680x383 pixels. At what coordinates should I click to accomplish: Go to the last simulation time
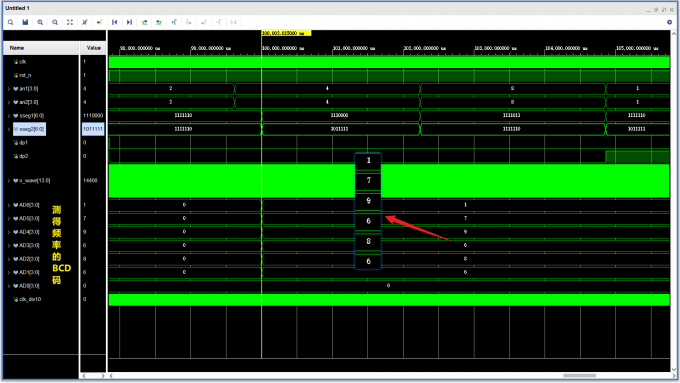point(129,22)
